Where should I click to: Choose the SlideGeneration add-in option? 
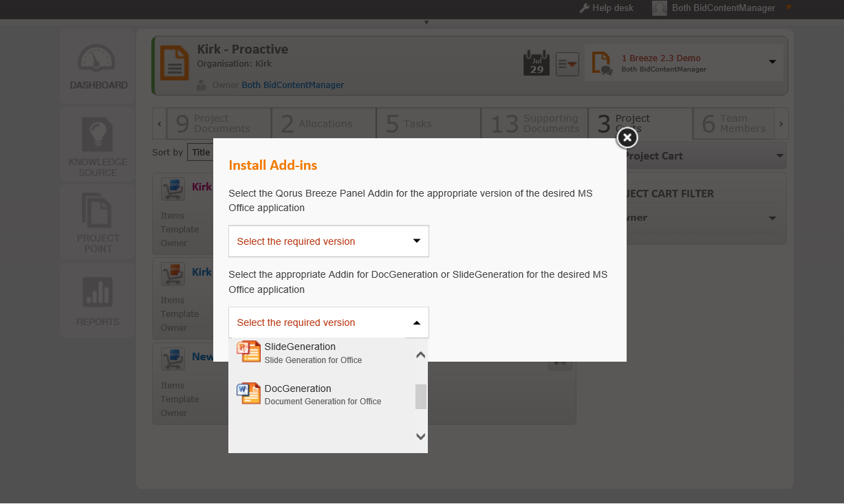[x=323, y=352]
